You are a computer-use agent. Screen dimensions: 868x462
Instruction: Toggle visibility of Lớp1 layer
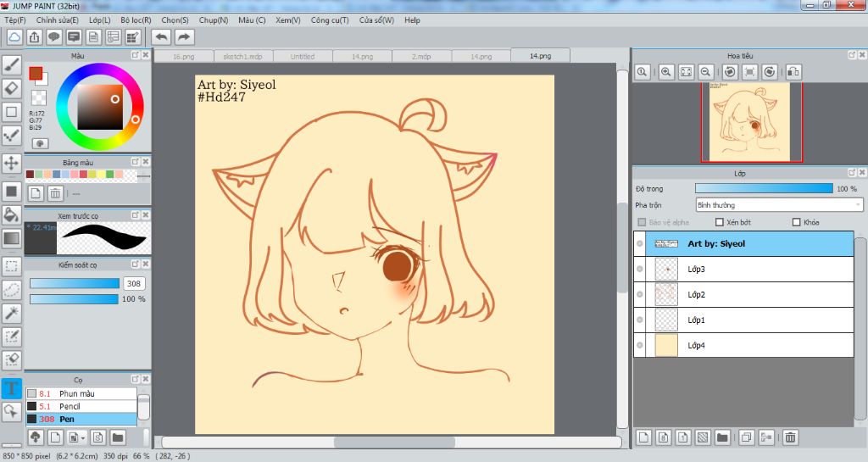point(640,320)
